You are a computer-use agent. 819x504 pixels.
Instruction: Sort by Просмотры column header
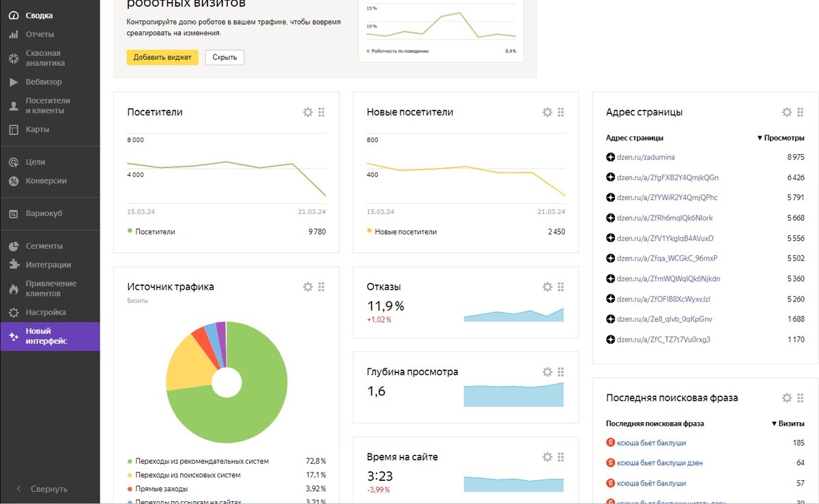click(x=781, y=138)
